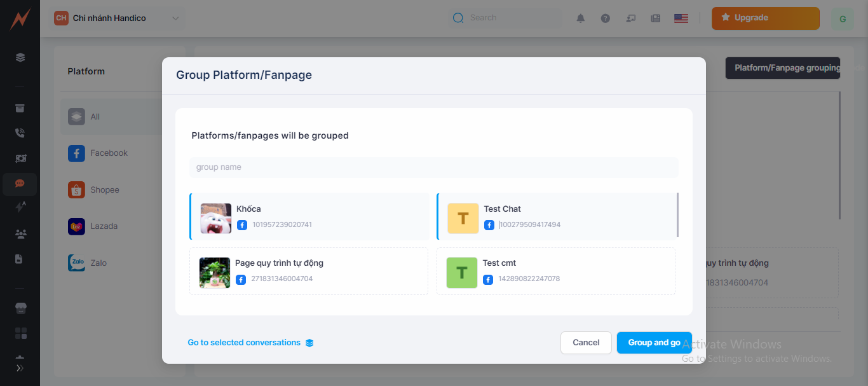Click the group name input field
Image resolution: width=868 pixels, height=386 pixels.
tap(433, 167)
